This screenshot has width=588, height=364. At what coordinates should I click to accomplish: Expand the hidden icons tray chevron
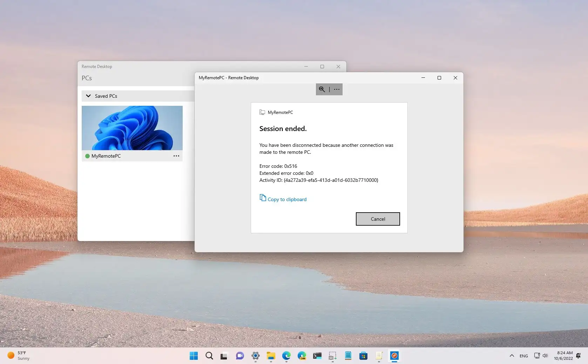pyautogui.click(x=512, y=356)
